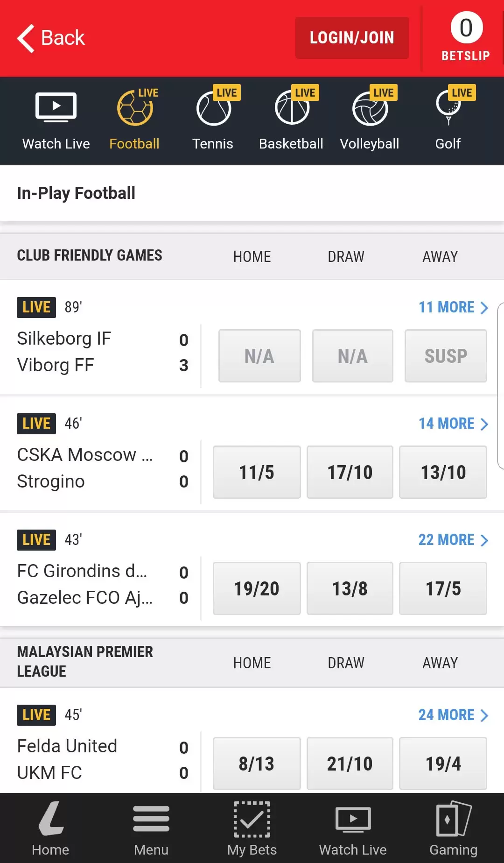The width and height of the screenshot is (504, 863).
Task: Tap the LOGIN/JOIN button
Action: [x=352, y=38]
